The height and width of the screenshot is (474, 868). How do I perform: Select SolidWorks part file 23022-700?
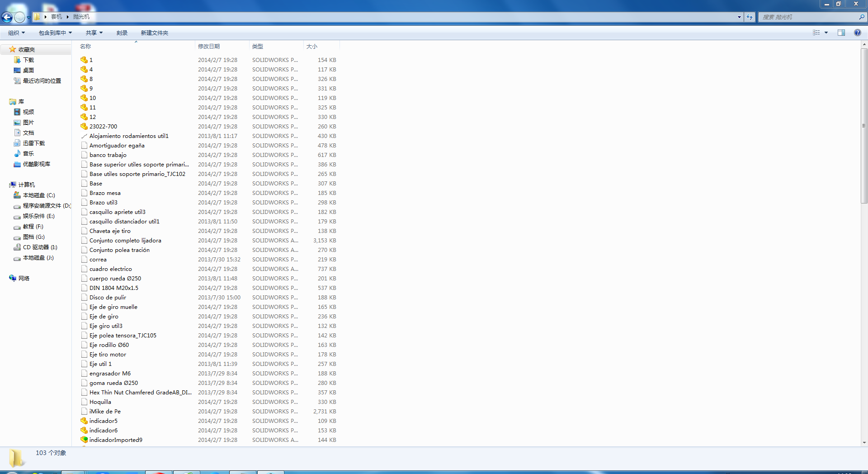pyautogui.click(x=103, y=126)
